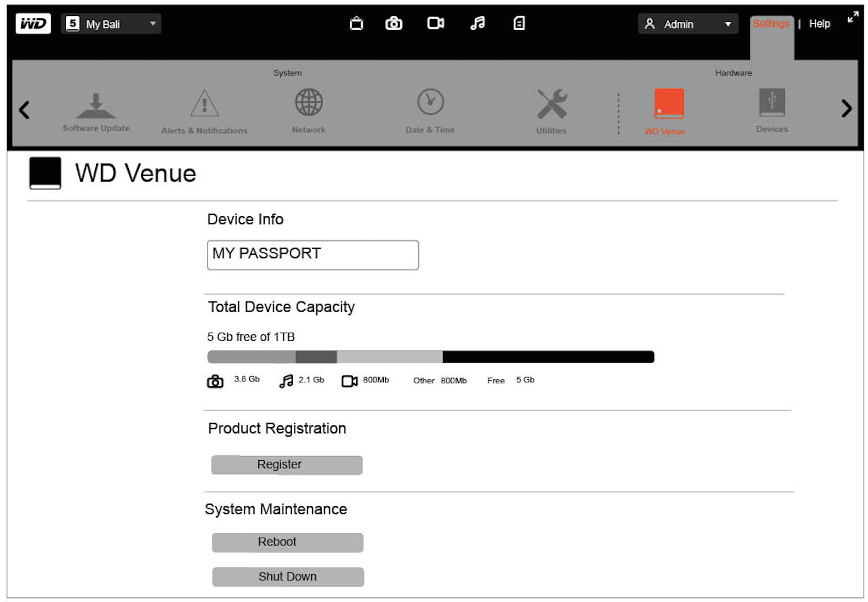Go to previous settings with left chevron
Viewport: 868px width, 602px height.
[x=24, y=110]
